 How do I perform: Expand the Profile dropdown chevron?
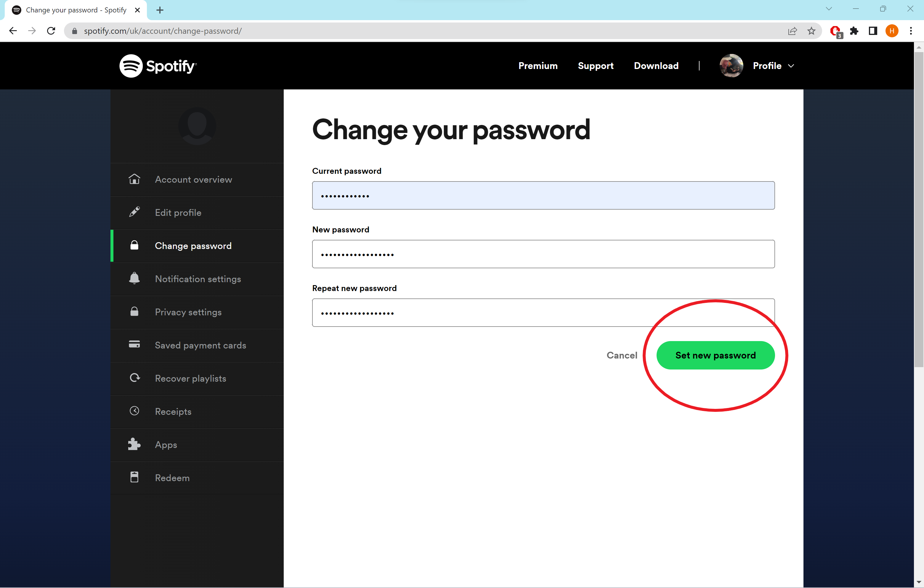coord(791,66)
